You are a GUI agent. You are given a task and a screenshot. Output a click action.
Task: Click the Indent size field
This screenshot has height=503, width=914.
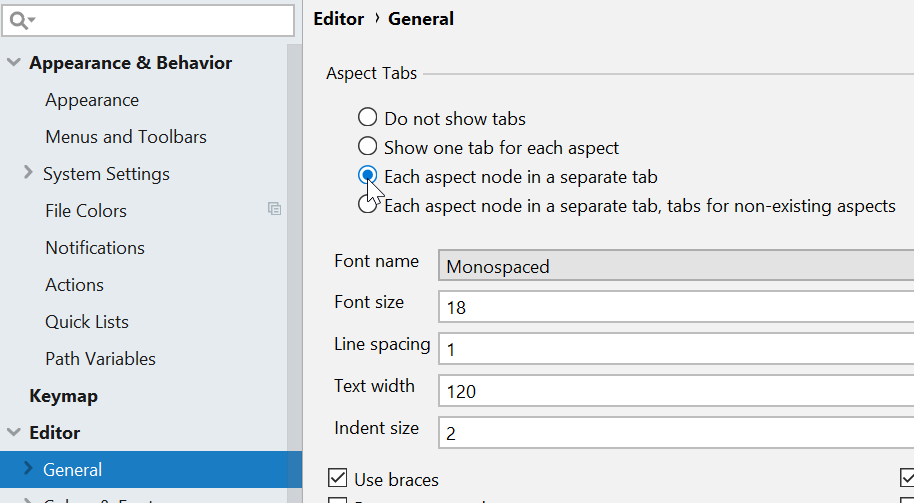click(675, 432)
